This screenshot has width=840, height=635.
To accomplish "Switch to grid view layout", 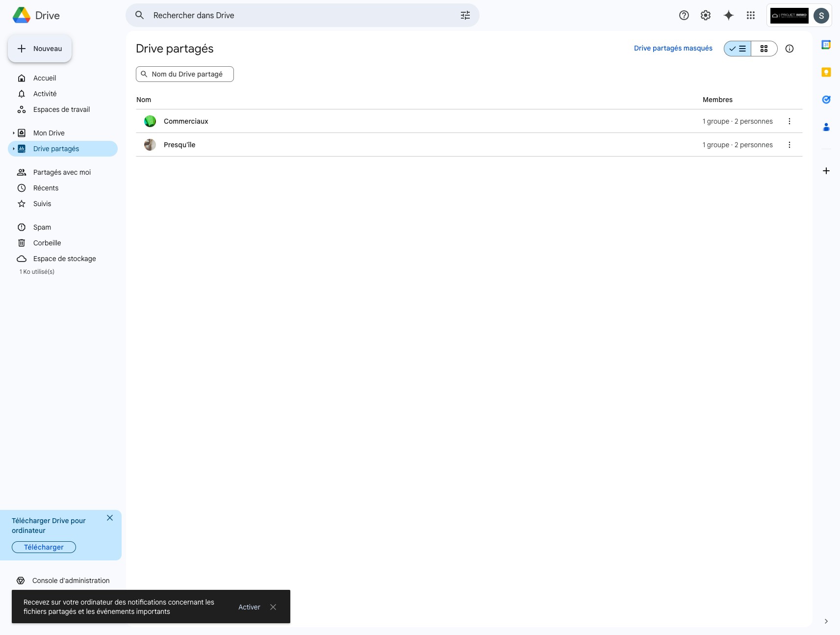I will pos(764,49).
